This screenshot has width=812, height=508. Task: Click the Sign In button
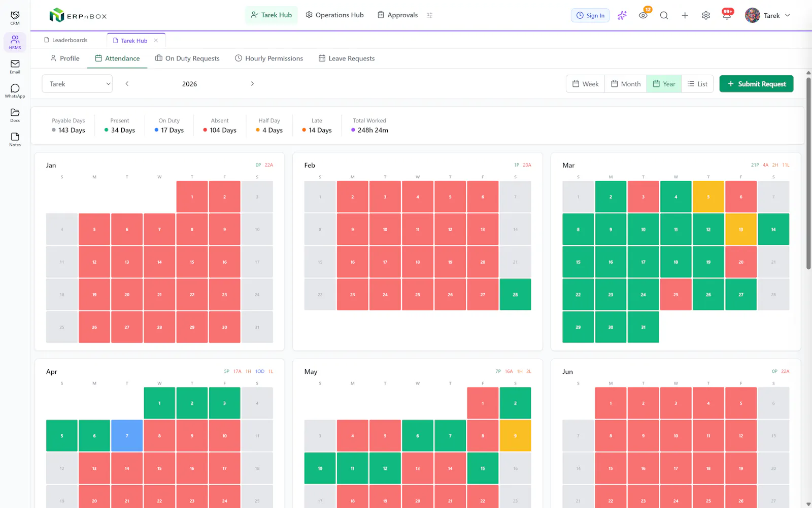[x=590, y=15]
